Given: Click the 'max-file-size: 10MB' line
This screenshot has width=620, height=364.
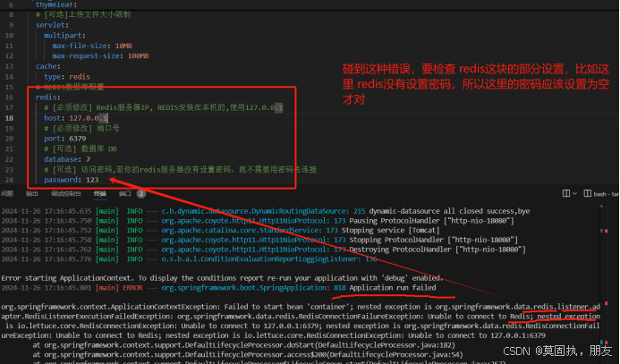Looking at the screenshot, I should 92,46.
